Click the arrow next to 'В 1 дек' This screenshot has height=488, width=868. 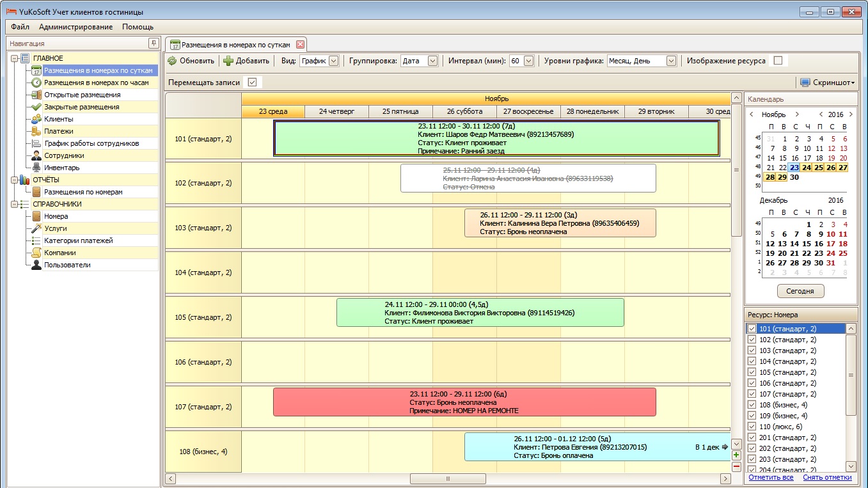(x=725, y=447)
